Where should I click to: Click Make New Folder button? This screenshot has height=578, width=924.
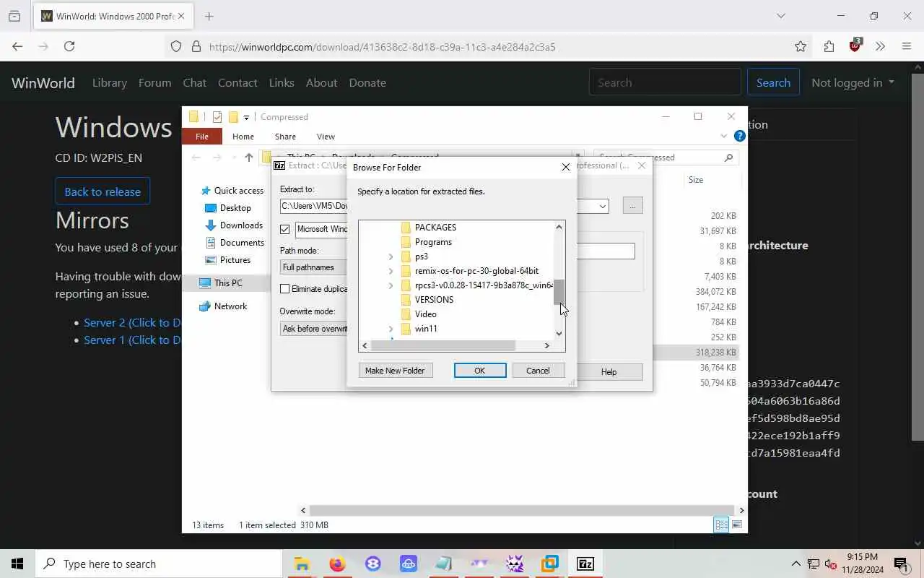coord(395,371)
